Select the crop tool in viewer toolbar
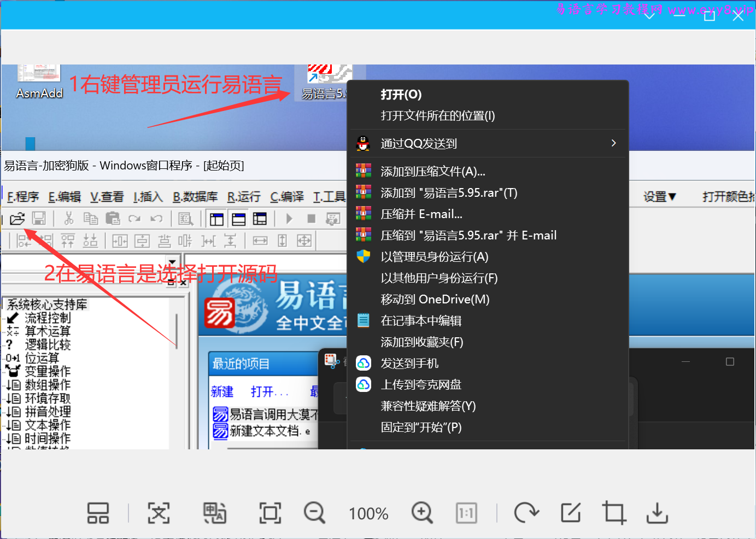Image resolution: width=756 pixels, height=539 pixels. click(614, 513)
